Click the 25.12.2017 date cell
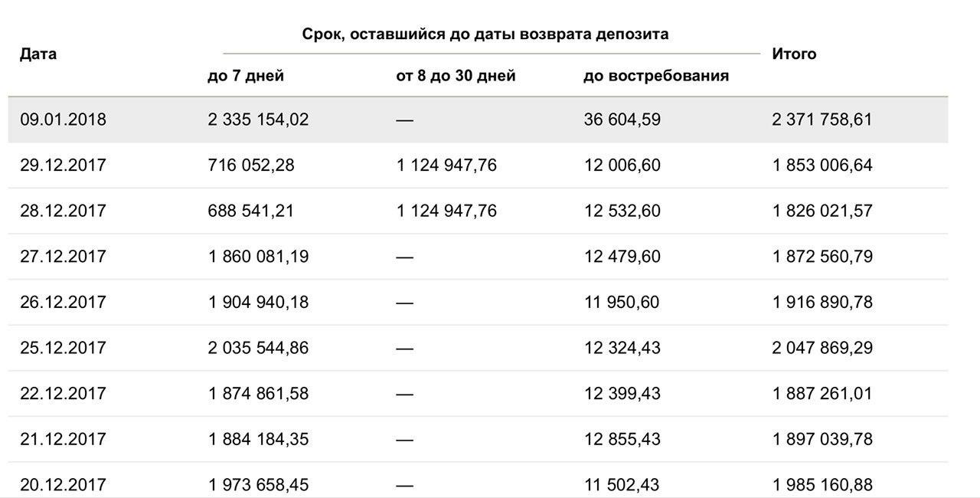The width and height of the screenshot is (980, 498). [63, 348]
